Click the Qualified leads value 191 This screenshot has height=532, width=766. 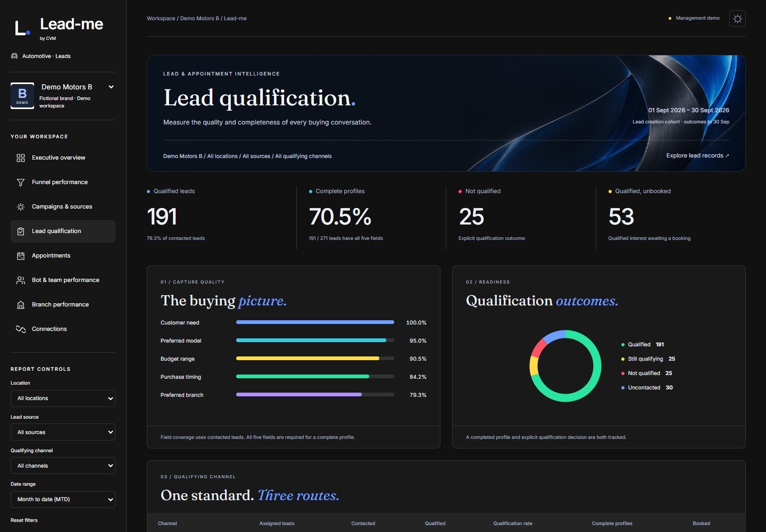pyautogui.click(x=162, y=217)
